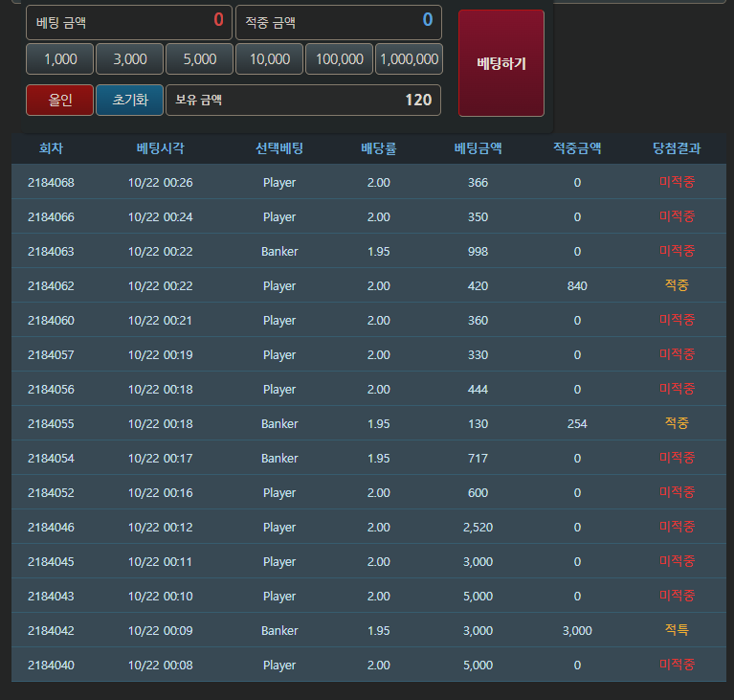Viewport: 734px width, 700px height.
Task: Click bet time 10/22 00:26
Action: tap(161, 182)
